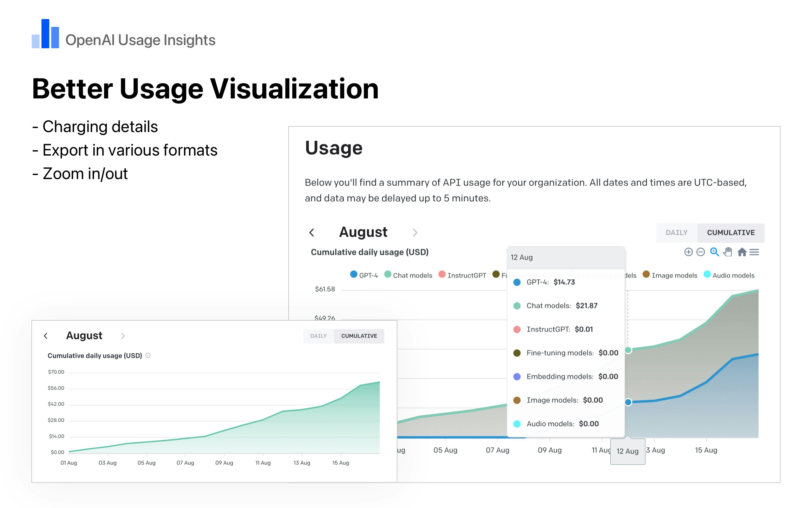Switch to DAILY tab in small chart panel

[318, 336]
